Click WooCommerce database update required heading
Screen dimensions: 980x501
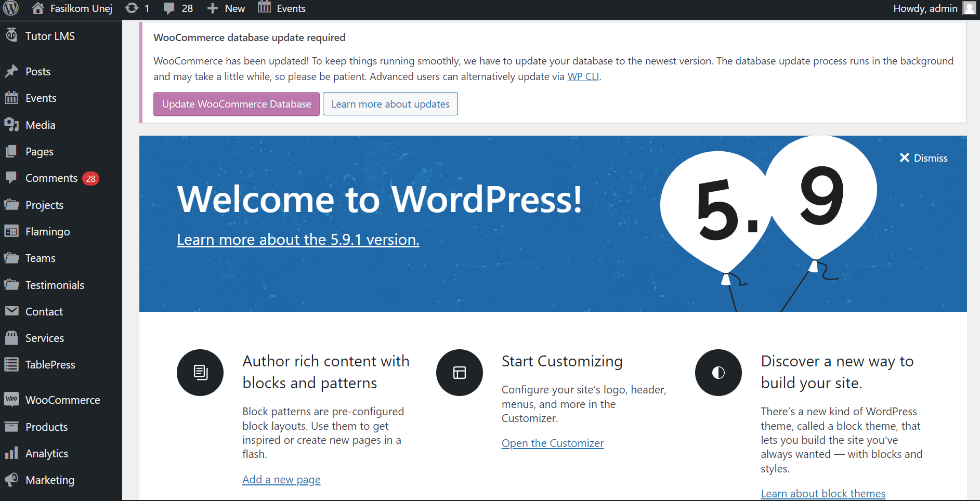[x=250, y=37]
